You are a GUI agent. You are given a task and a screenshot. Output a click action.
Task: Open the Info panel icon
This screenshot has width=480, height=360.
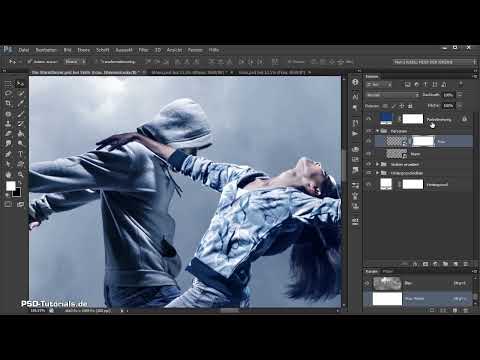click(x=355, y=82)
